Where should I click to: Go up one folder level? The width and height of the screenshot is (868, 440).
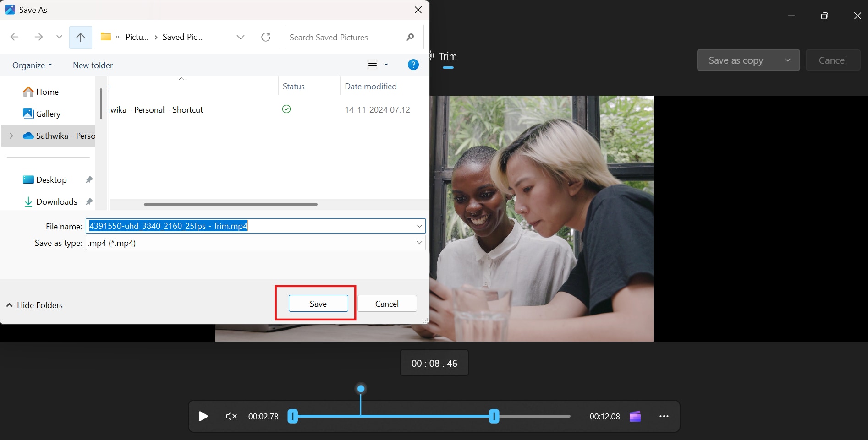81,37
